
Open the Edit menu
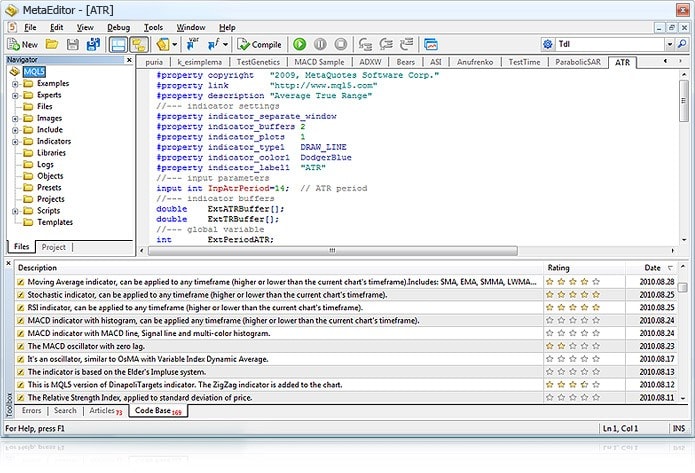(56, 27)
